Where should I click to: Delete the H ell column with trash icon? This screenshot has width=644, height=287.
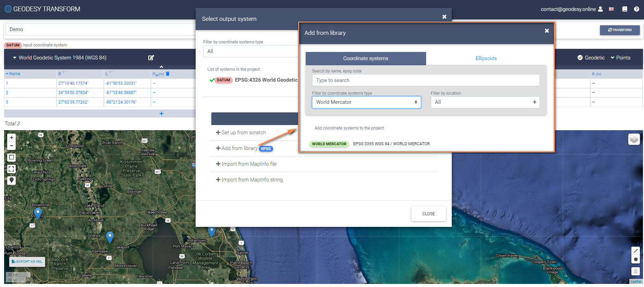(168, 74)
